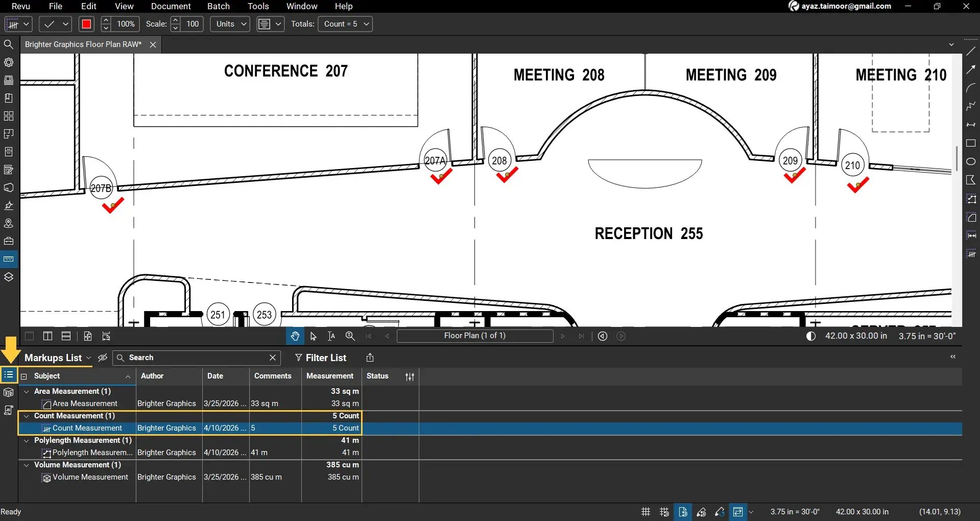Open the Units dropdown
Screen dimensions: 980x521
(x=230, y=24)
